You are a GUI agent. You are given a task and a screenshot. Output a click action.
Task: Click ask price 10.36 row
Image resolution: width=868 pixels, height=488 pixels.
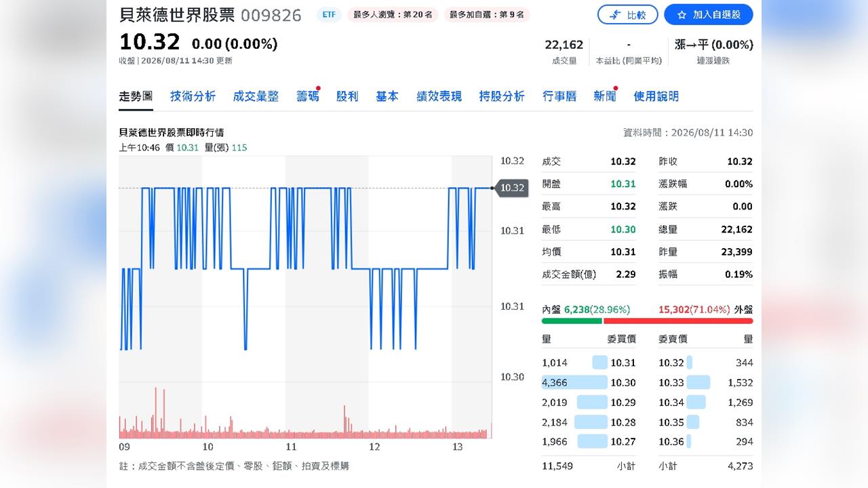coord(705,442)
